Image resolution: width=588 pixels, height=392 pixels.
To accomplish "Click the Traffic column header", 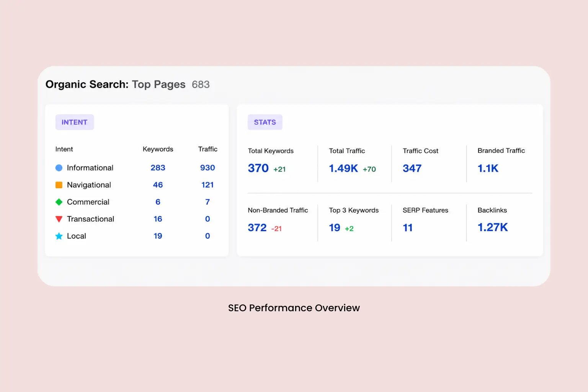I will click(x=208, y=149).
